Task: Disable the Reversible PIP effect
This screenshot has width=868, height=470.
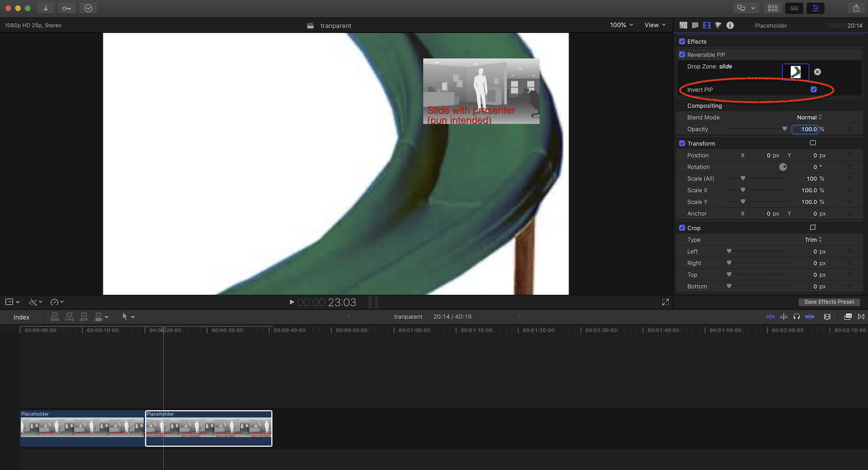Action: point(682,54)
